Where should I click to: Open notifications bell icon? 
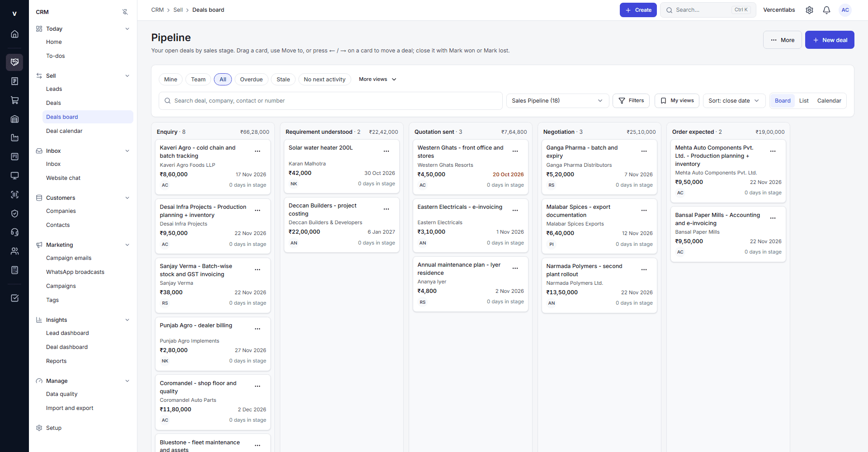point(826,10)
